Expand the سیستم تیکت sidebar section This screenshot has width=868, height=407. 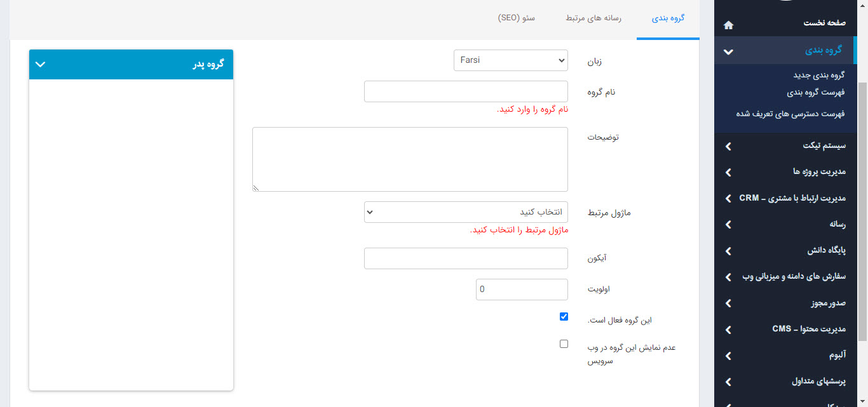pos(728,146)
